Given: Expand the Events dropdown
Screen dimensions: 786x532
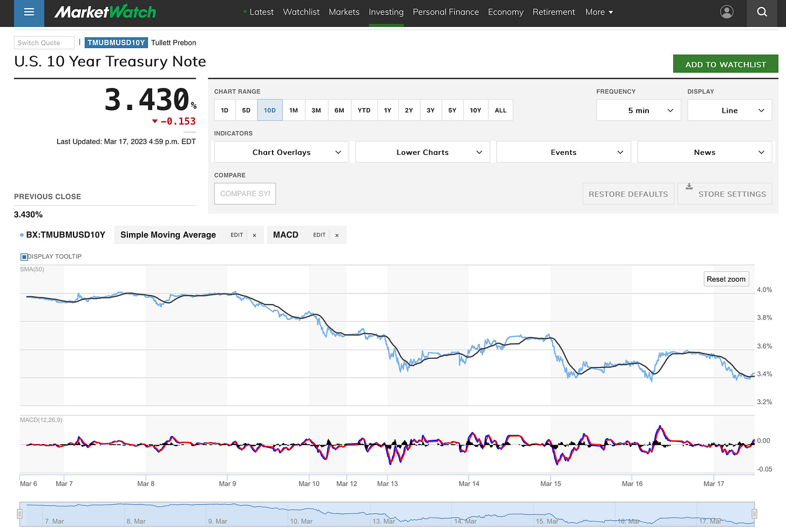Looking at the screenshot, I should pos(564,152).
